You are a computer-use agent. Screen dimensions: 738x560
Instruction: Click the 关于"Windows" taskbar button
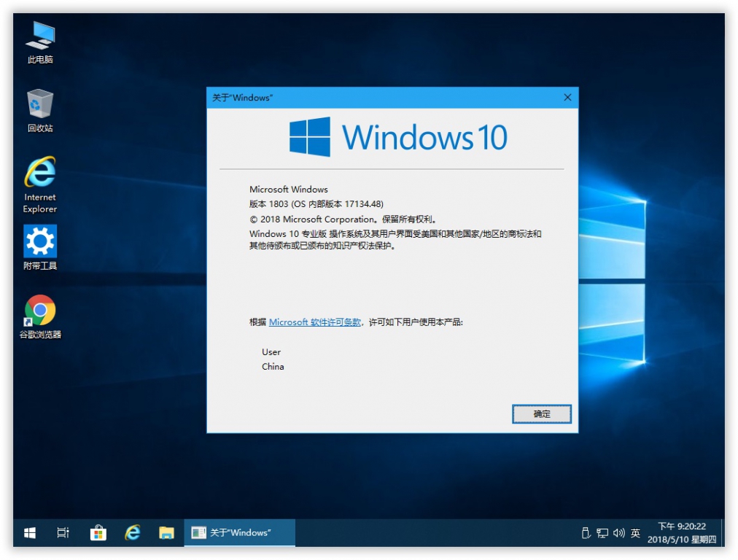(x=240, y=533)
